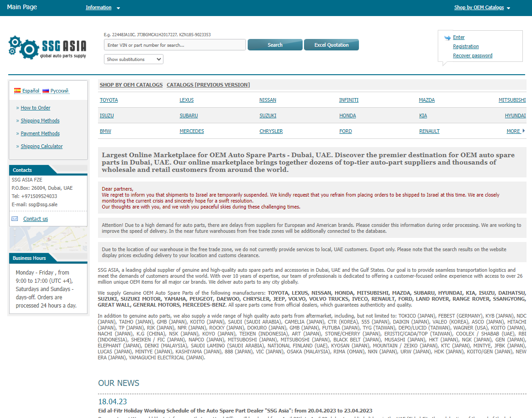This screenshot has height=418, width=532.
Task: Open Payment Methods page
Action: 40,133
